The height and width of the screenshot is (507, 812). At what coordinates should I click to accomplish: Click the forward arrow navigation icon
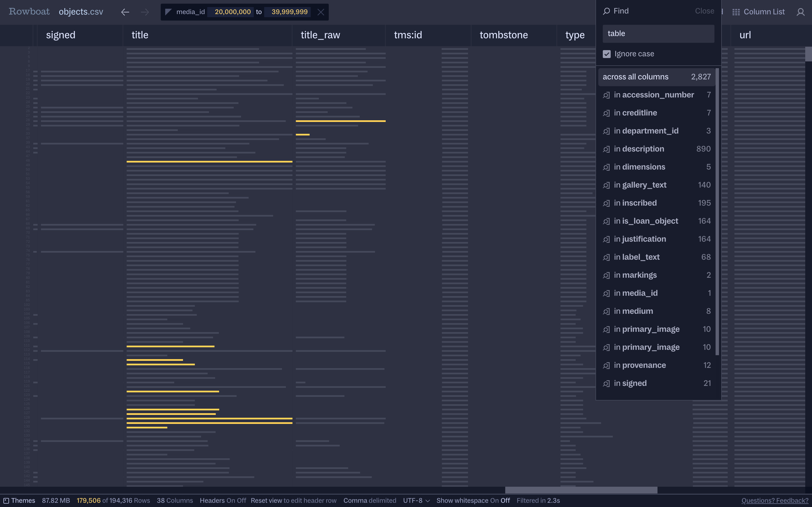tap(145, 12)
